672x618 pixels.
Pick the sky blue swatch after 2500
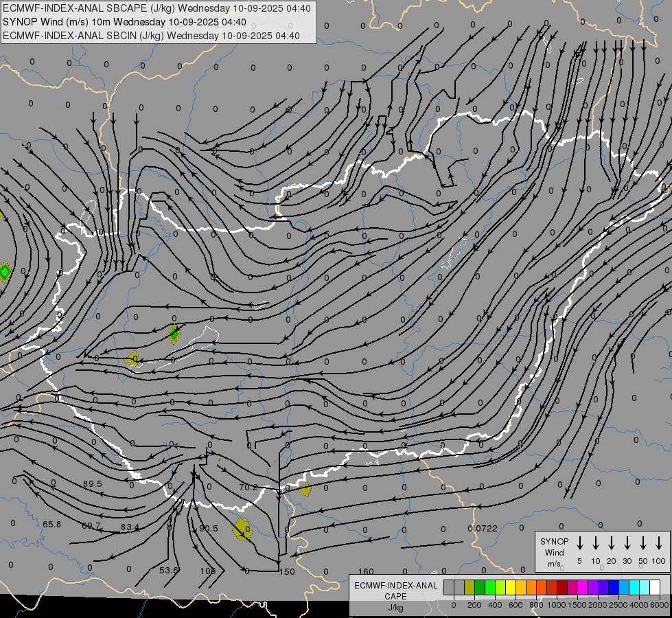(x=624, y=587)
